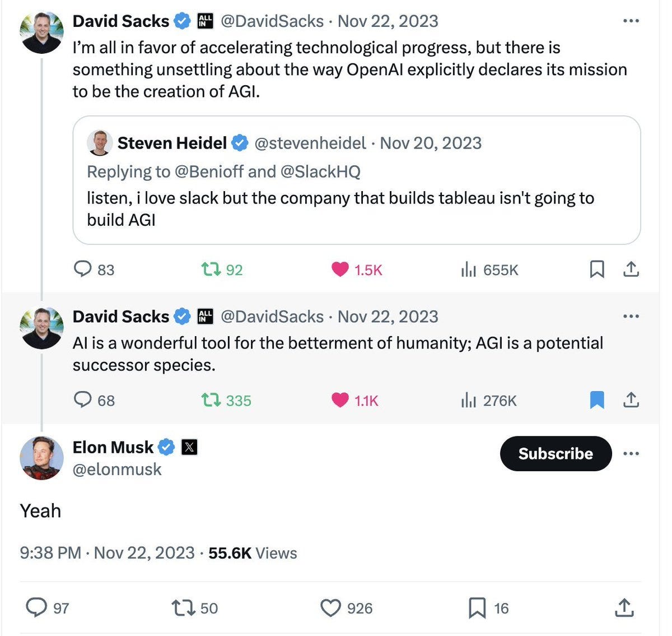
Task: Subscribe to Elon Musk
Action: (x=556, y=453)
